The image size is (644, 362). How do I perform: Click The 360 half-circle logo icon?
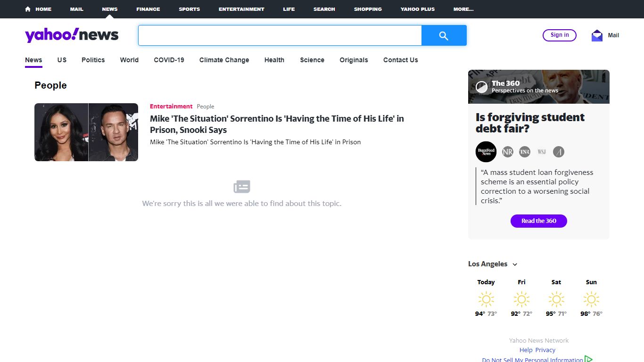tap(481, 87)
